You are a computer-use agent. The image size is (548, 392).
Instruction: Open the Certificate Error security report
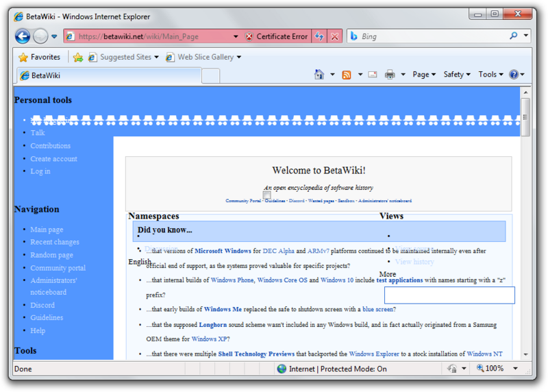coord(277,36)
